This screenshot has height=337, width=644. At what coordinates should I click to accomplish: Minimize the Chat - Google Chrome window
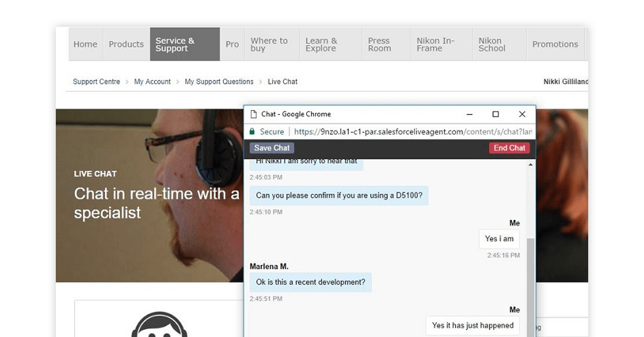tap(470, 114)
